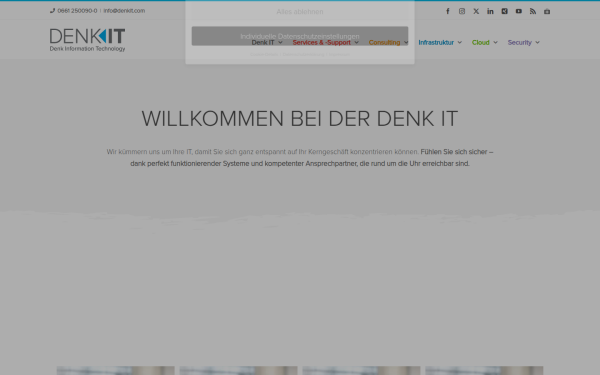600x375 pixels.
Task: Click the WILLKOMMEN BEI DER DENK IT heading
Action: pos(300,119)
